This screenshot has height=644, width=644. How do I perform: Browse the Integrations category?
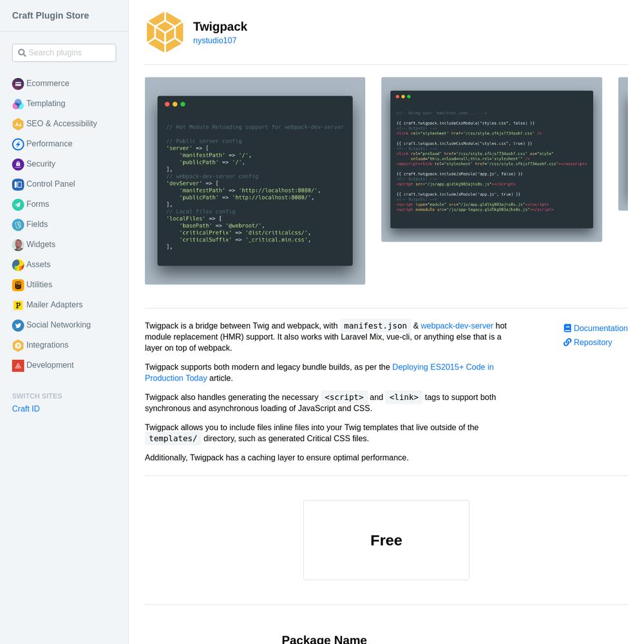pyautogui.click(x=47, y=345)
